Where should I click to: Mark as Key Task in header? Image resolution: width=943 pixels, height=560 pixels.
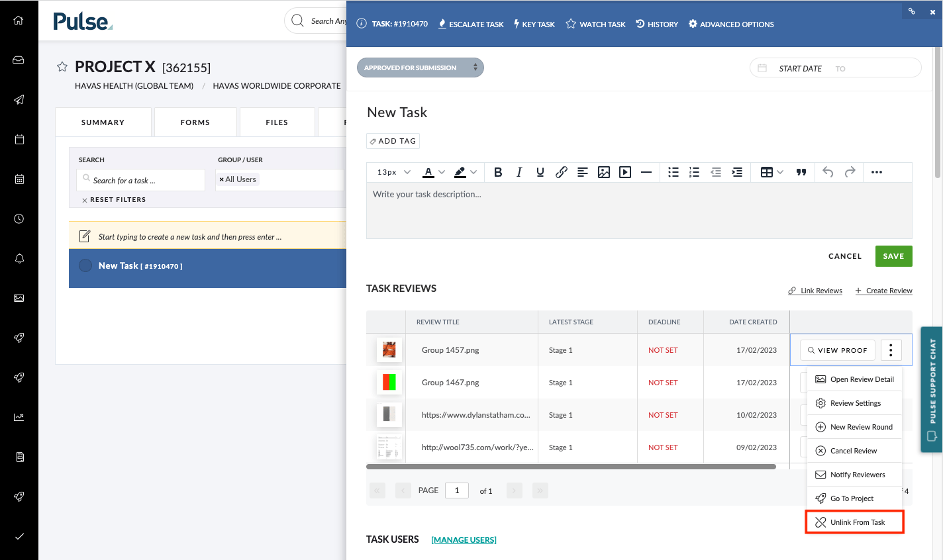click(x=534, y=24)
